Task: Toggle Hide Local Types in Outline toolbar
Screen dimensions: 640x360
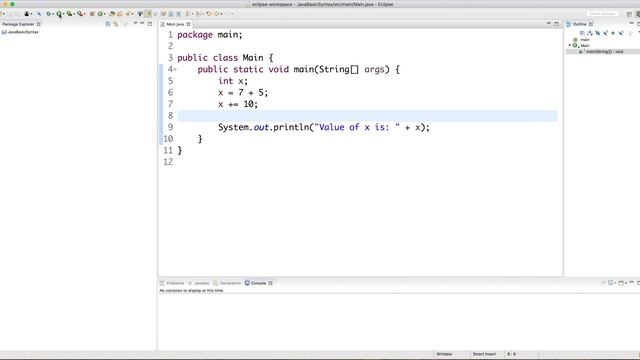Action: click(621, 33)
